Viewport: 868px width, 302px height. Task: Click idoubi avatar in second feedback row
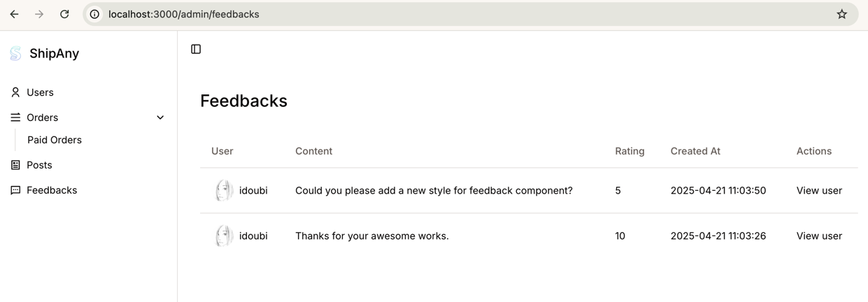pyautogui.click(x=224, y=236)
